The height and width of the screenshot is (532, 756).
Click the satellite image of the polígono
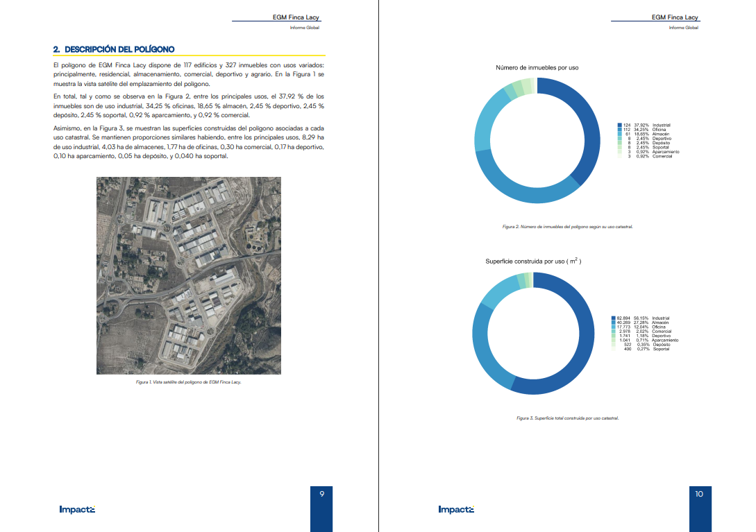click(x=188, y=275)
